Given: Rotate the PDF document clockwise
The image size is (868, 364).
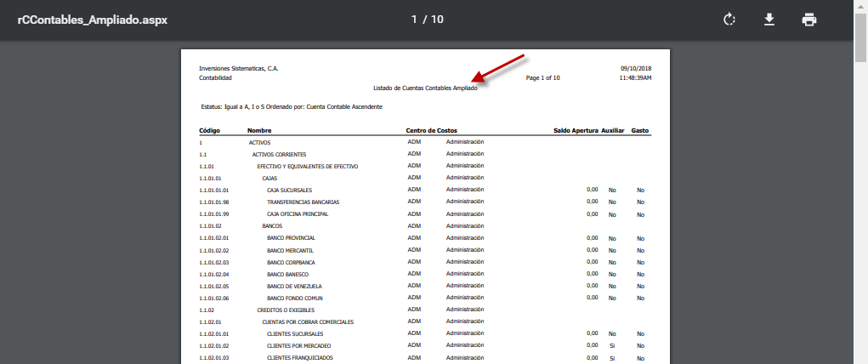Looking at the screenshot, I should pos(729,20).
